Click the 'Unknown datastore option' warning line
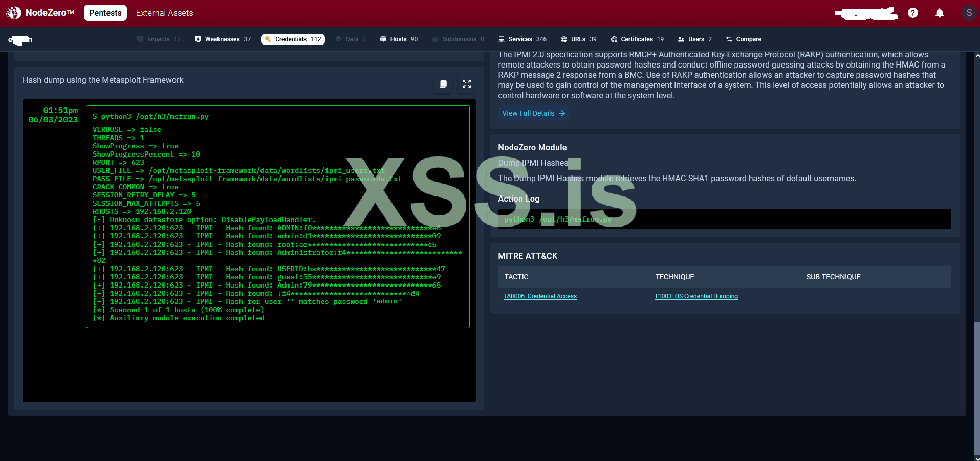Image resolution: width=980 pixels, height=461 pixels. (x=204, y=220)
